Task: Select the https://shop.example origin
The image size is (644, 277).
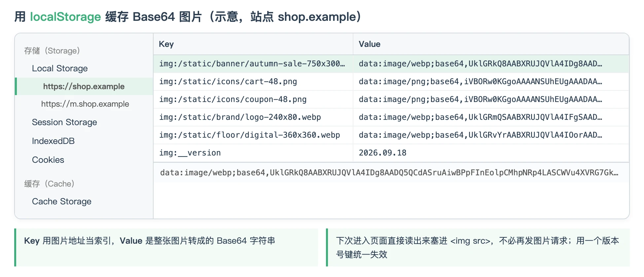Action: (x=84, y=87)
